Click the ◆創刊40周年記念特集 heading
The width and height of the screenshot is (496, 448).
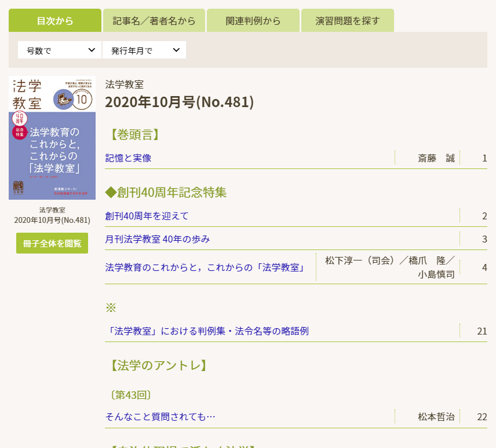166,192
